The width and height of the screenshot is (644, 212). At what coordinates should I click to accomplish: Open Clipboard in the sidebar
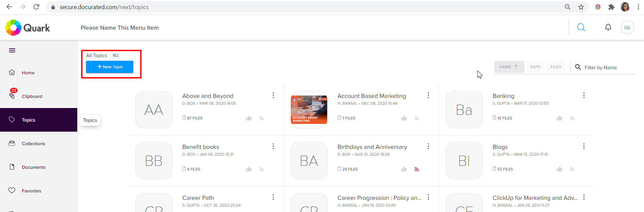tap(39, 96)
